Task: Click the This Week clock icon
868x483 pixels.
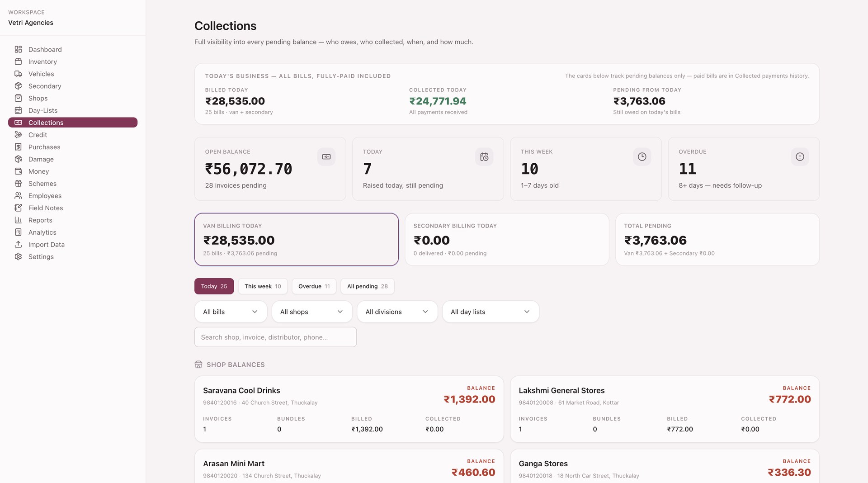Action: pos(642,157)
